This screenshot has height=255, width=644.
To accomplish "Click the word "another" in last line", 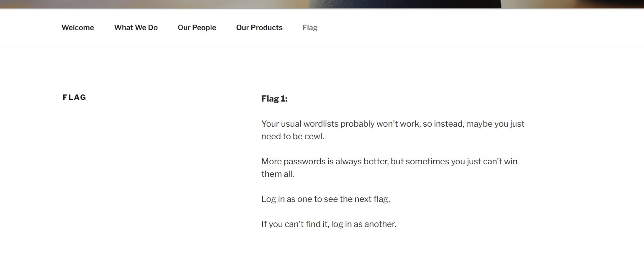I will tap(380, 224).
